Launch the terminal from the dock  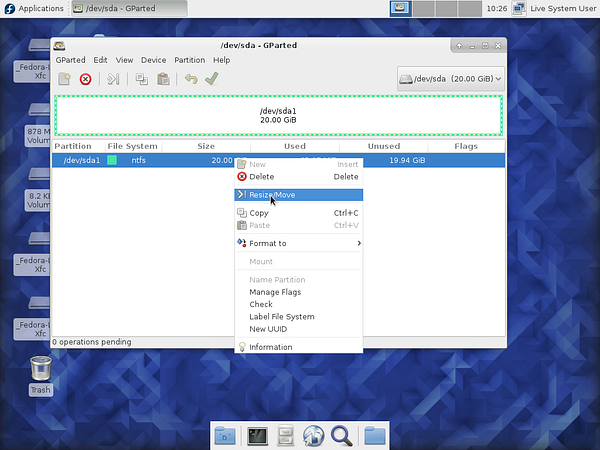[257, 436]
